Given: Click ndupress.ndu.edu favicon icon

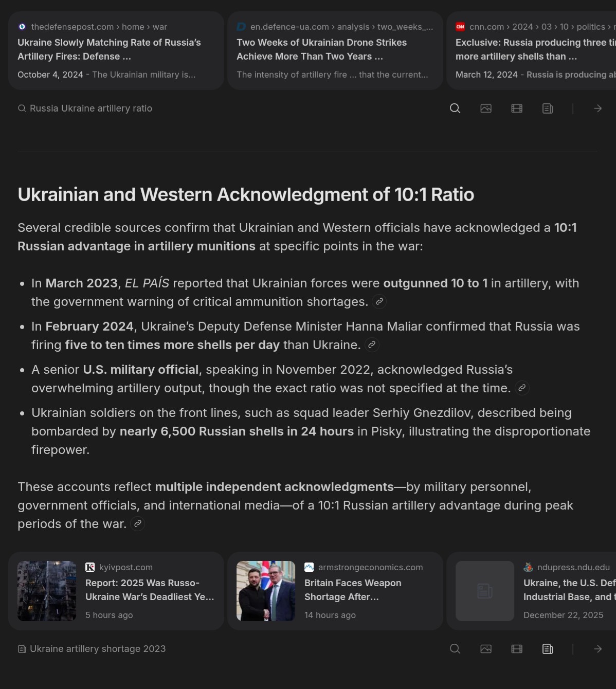Looking at the screenshot, I should 528,567.
